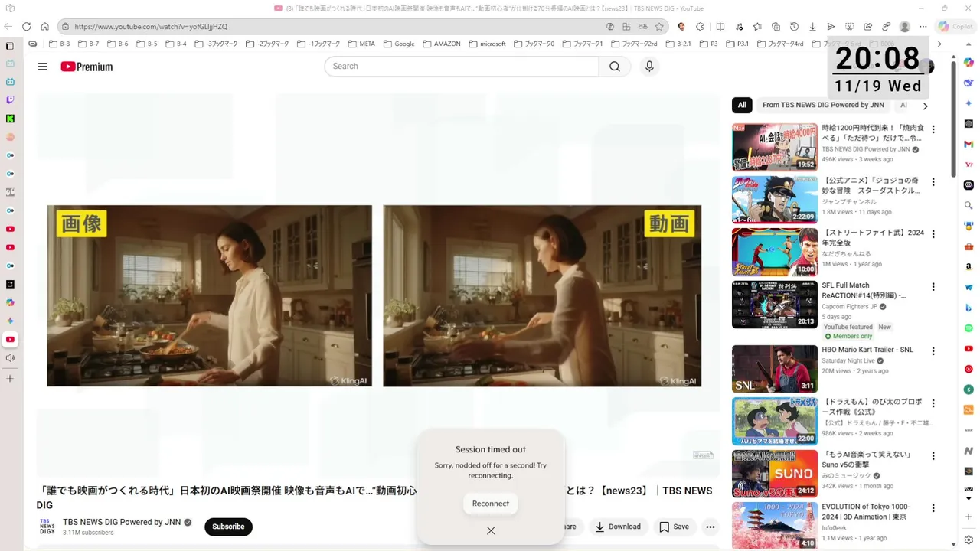Subscribe to TBS NEWS DIG channel
The width and height of the screenshot is (980, 551).
[228, 527]
